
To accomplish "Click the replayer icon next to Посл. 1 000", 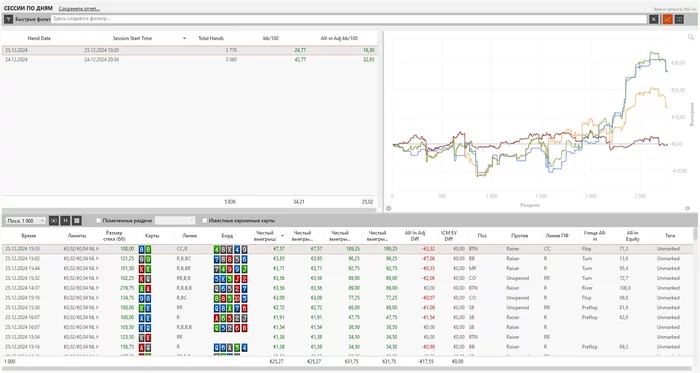I will pos(54,220).
